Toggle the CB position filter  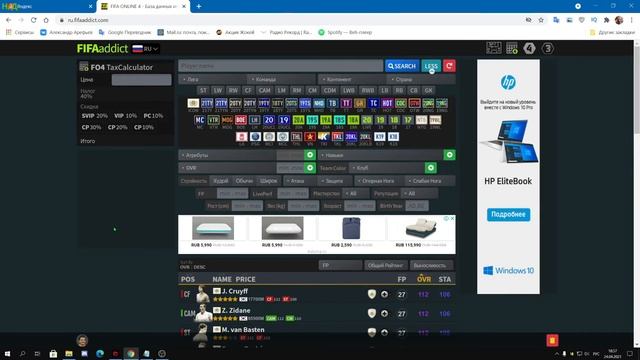(x=413, y=90)
